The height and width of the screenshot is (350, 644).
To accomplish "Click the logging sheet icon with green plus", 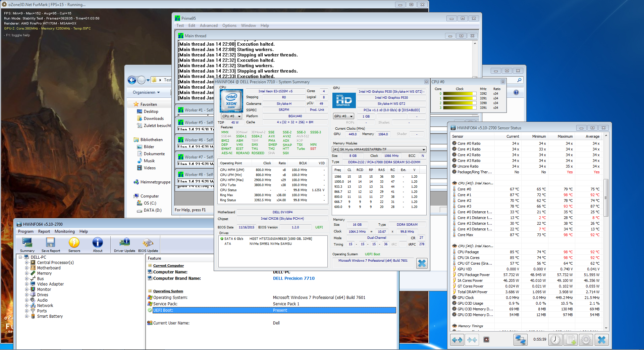I will point(571,340).
